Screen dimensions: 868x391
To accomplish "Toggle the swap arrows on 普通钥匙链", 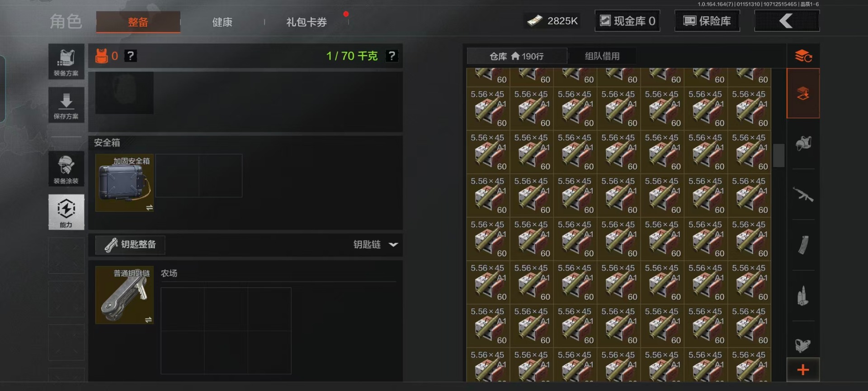I will (x=148, y=319).
